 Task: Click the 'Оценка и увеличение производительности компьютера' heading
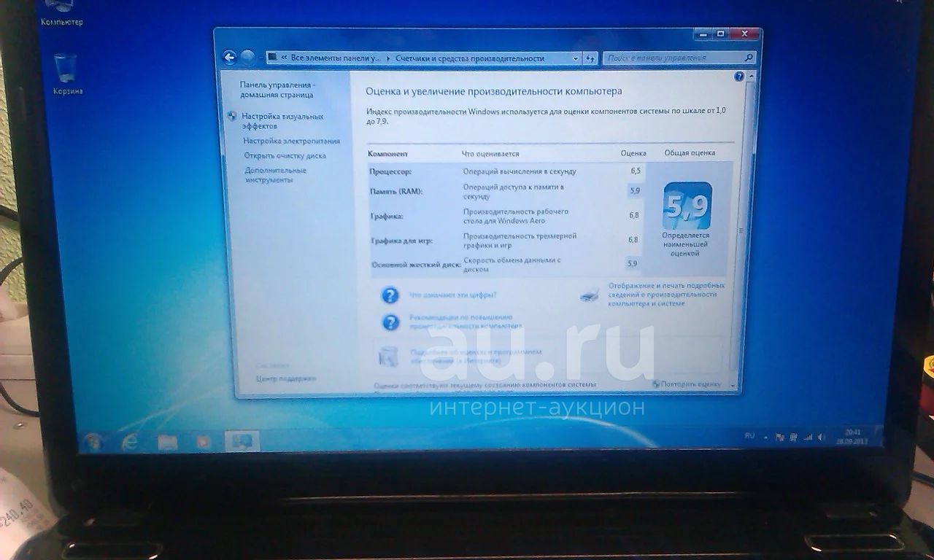click(493, 92)
